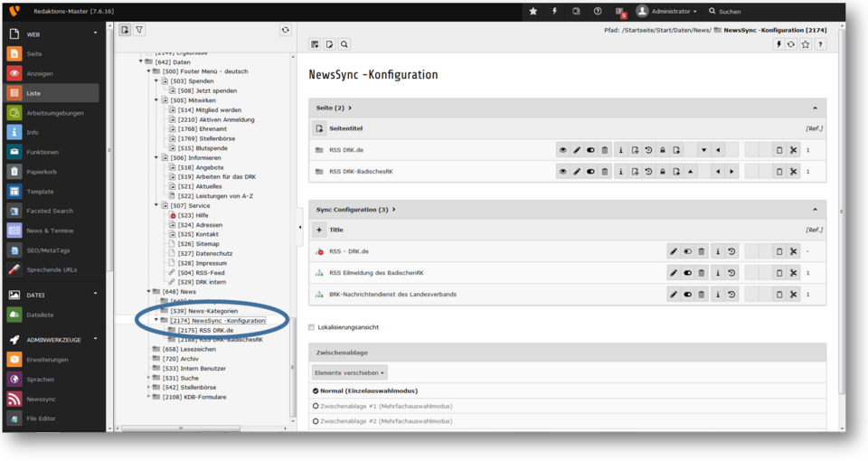Enable the Lokalisierungsansicht checkbox
The image size is (868, 461).
[312, 327]
